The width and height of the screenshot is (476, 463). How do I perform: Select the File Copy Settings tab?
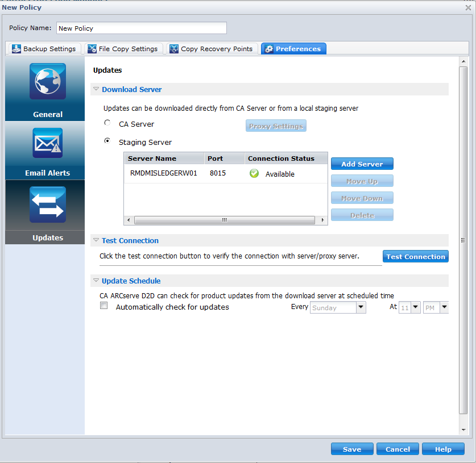pos(123,48)
